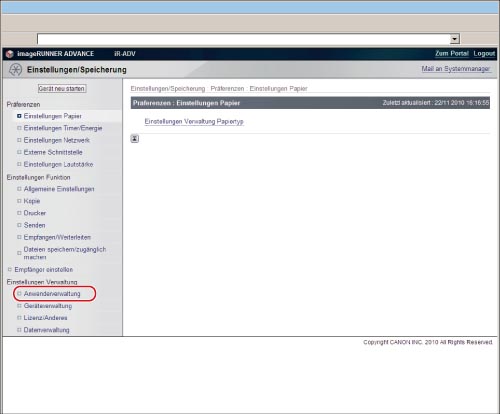Select Einstellungen Lautstärke item
This screenshot has width=500, height=414.
(x=58, y=164)
